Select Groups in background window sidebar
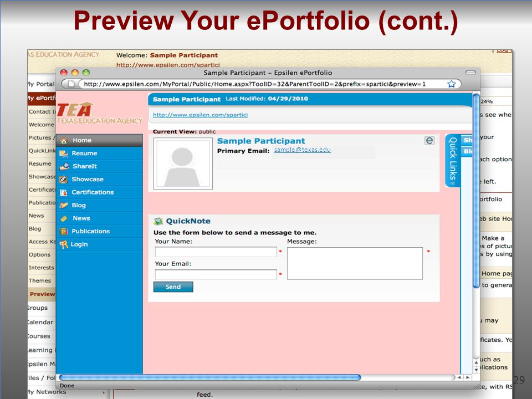 click(38, 308)
